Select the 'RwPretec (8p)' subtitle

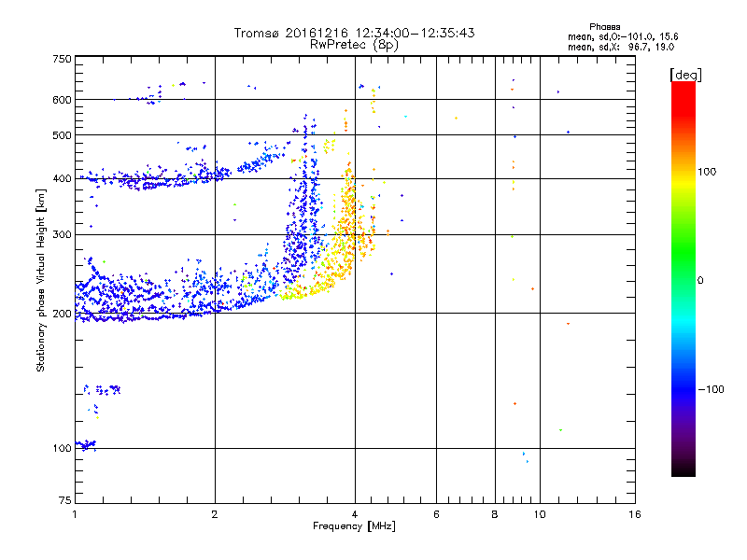tap(354, 45)
